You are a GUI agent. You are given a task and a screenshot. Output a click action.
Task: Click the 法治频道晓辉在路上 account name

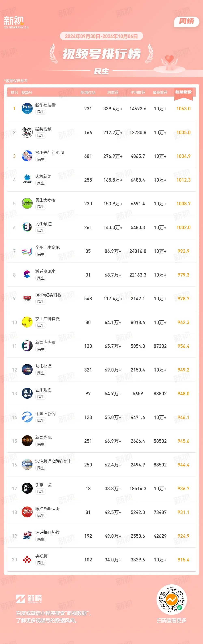pos(54,461)
